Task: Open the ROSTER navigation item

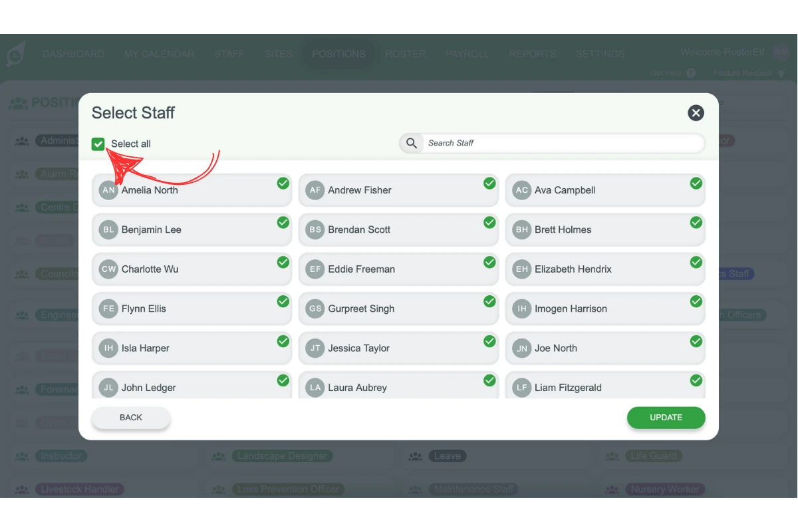Action: 405,54
